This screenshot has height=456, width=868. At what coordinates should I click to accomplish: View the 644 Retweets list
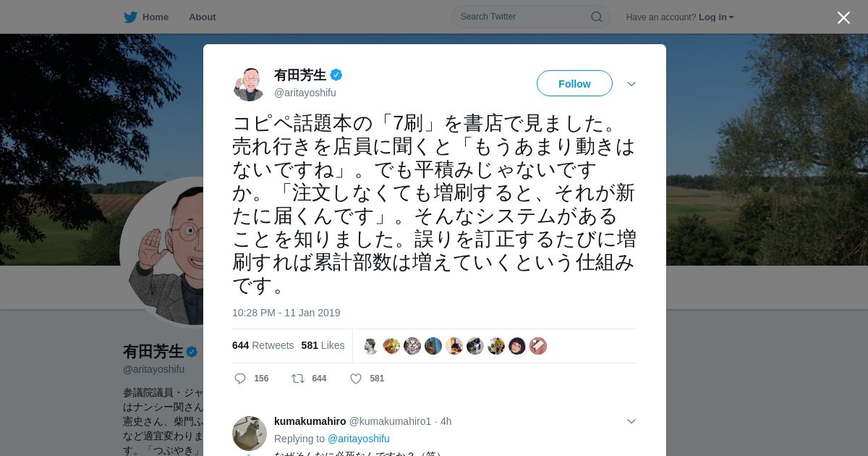click(x=263, y=345)
